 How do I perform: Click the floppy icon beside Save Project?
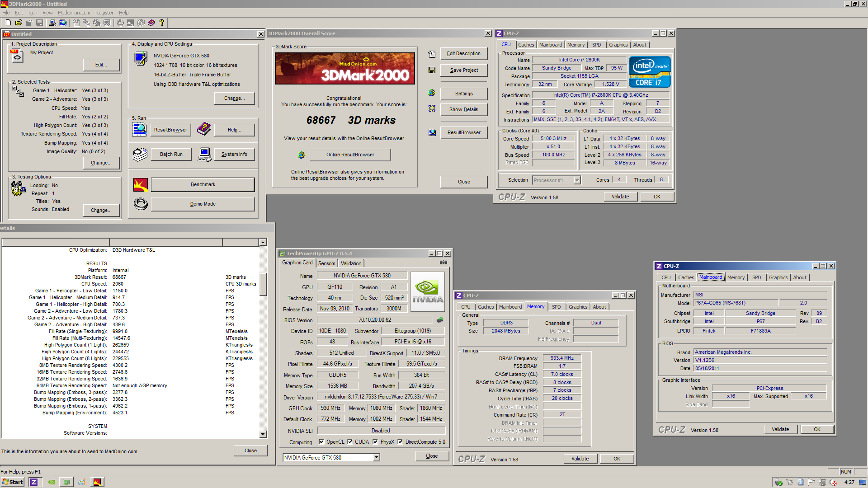432,70
